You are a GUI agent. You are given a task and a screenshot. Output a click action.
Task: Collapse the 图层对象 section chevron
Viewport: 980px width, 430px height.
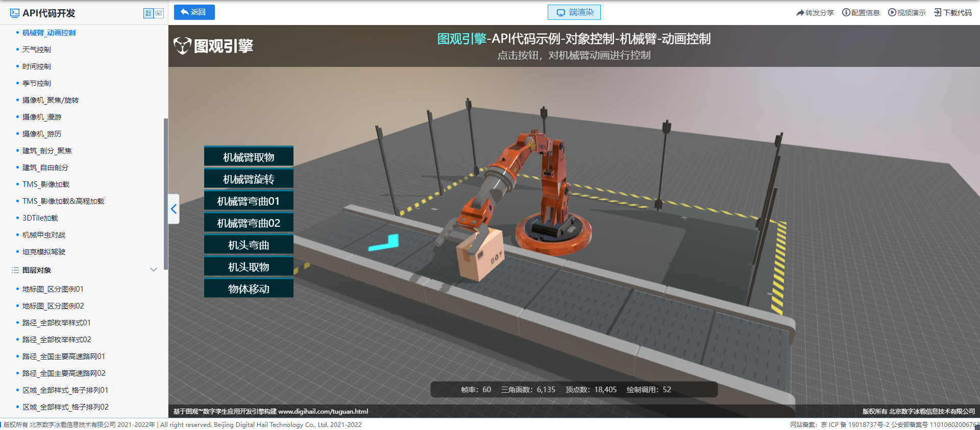tap(153, 270)
